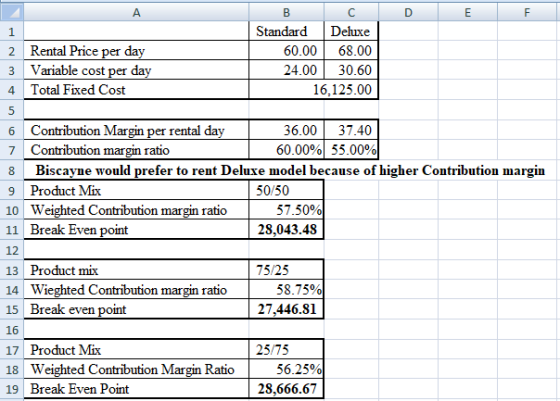Select the 50/50 product mix cell
The image size is (560, 401).
click(286, 190)
